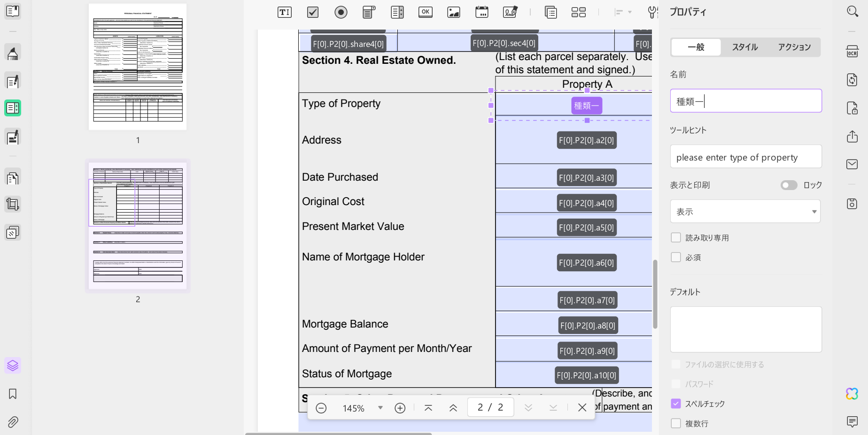This screenshot has height=435, width=868.
Task: Open the attachments paperclip panel
Action: point(13,422)
